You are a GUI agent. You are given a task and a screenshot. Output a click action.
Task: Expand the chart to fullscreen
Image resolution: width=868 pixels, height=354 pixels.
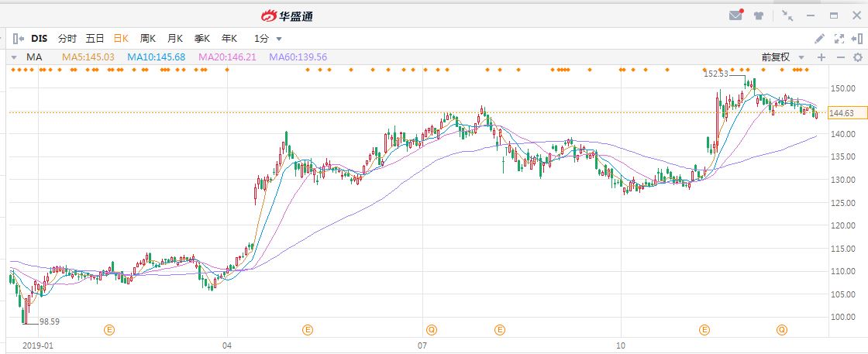click(x=839, y=38)
